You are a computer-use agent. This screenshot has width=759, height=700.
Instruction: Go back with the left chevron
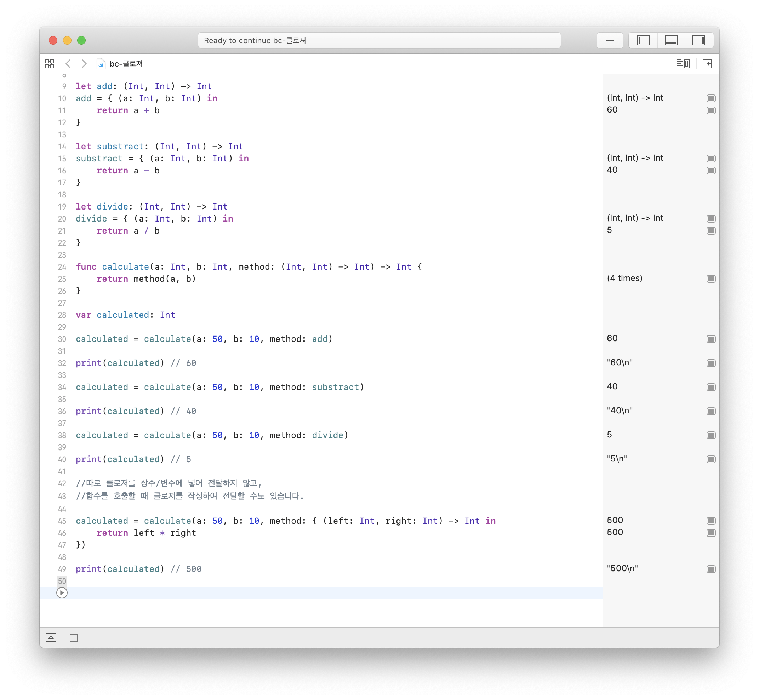click(68, 64)
